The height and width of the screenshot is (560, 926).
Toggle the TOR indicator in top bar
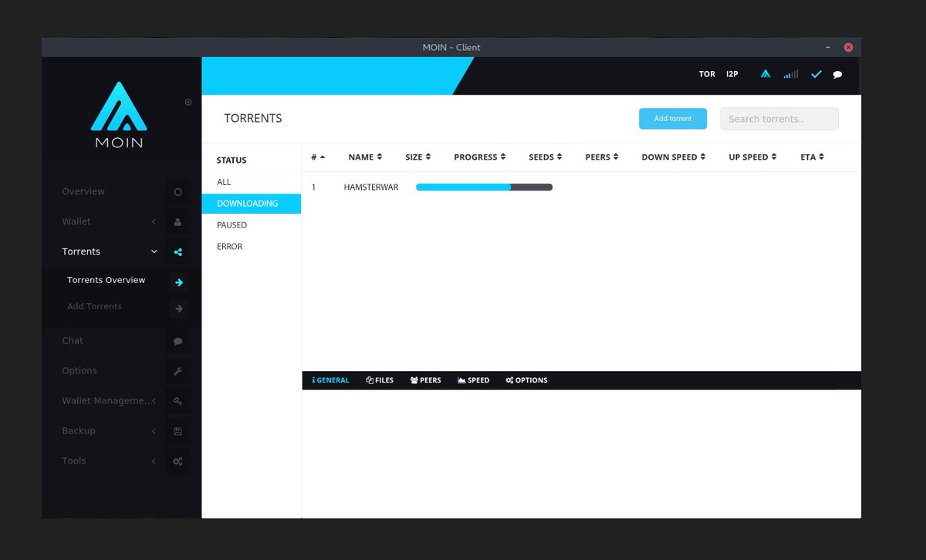pyautogui.click(x=707, y=74)
